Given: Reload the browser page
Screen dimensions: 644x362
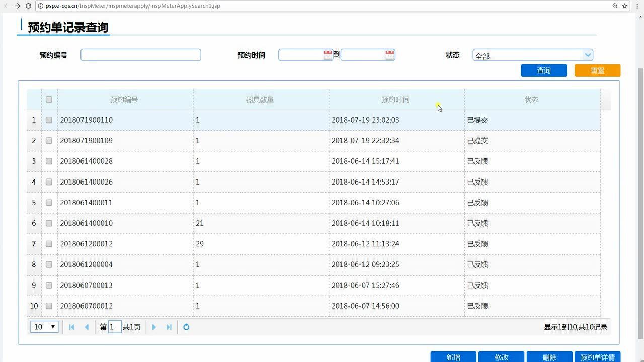Looking at the screenshot, I should [x=28, y=6].
